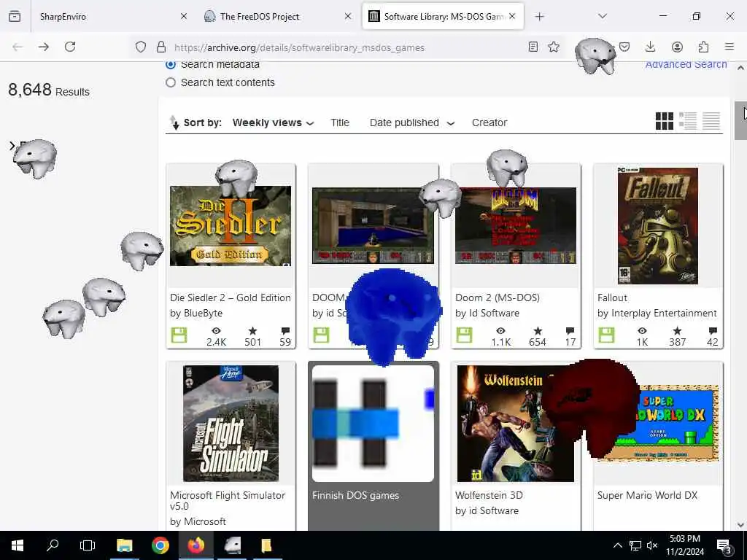Open the notification center icon
This screenshot has height=560, width=747.
(724, 545)
